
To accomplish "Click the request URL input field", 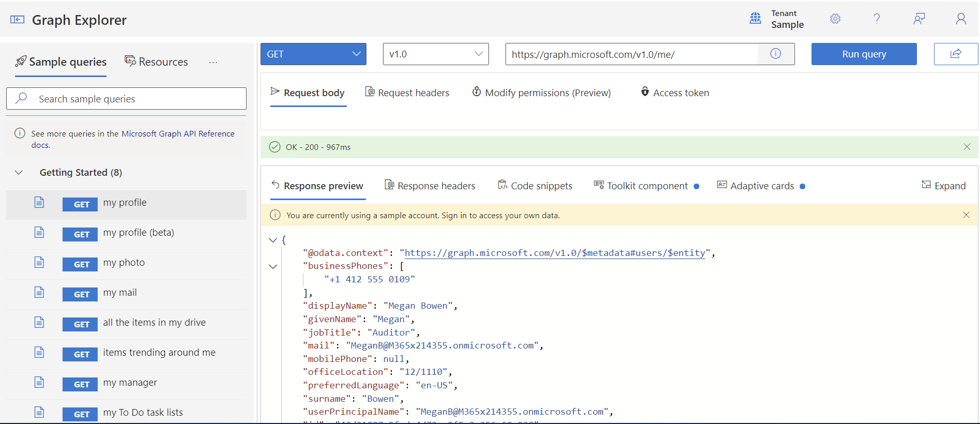I will point(632,54).
